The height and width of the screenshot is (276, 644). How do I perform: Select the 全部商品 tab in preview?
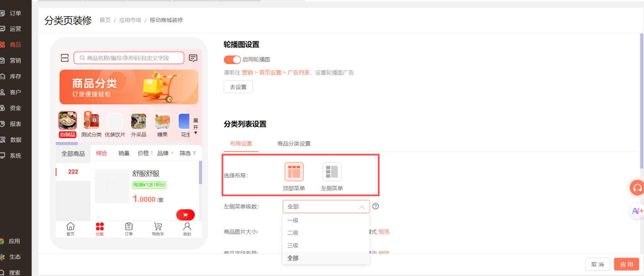[x=73, y=154]
